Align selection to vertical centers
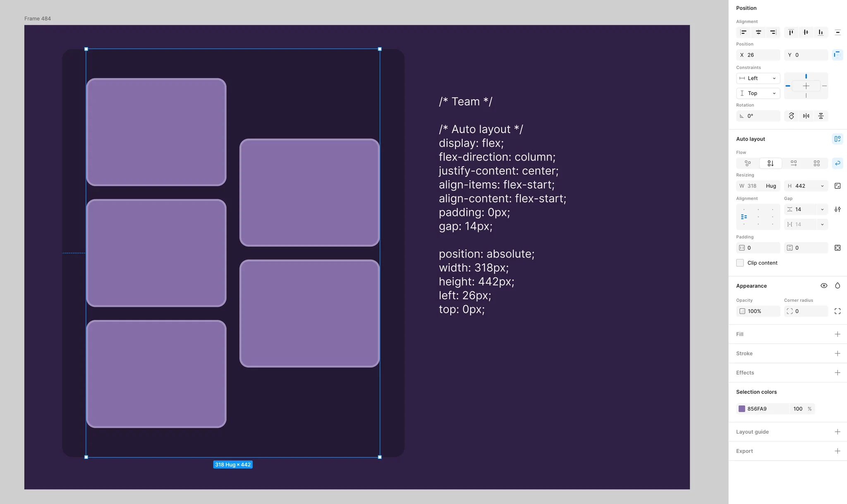This screenshot has width=847, height=504. tap(806, 32)
